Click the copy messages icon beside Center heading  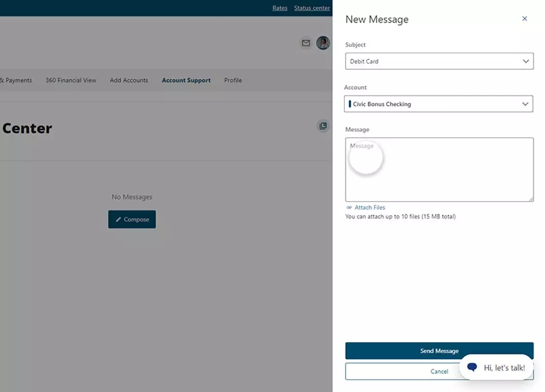323,126
